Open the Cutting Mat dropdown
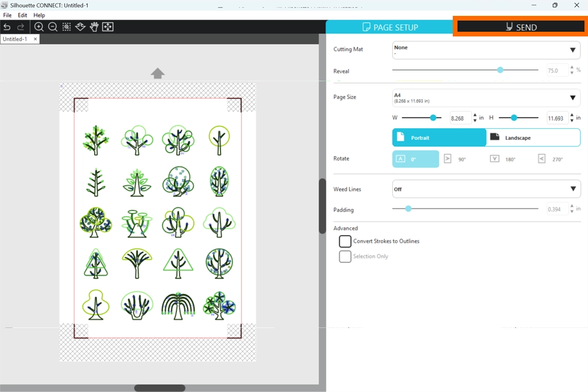588x392 pixels. point(486,50)
